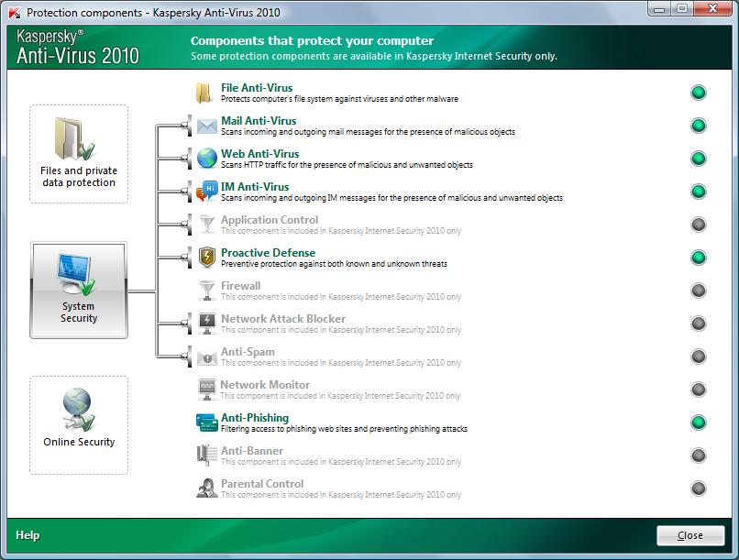The width and height of the screenshot is (739, 560).
Task: Click the Web Anti-Virus globe icon
Action: (207, 159)
